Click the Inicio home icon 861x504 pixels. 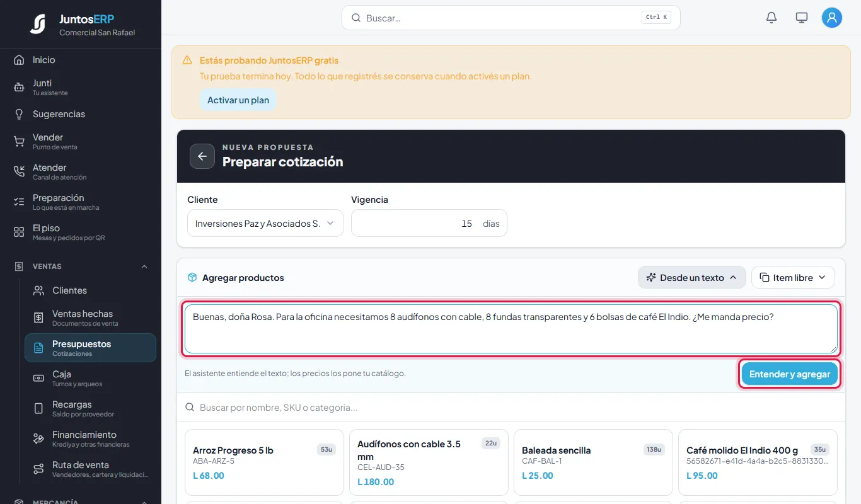19,60
